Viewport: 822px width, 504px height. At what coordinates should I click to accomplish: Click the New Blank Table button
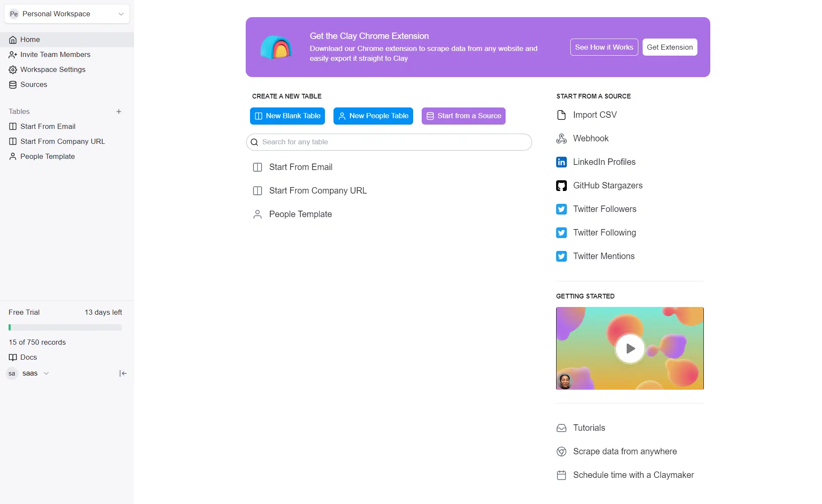[x=287, y=116]
